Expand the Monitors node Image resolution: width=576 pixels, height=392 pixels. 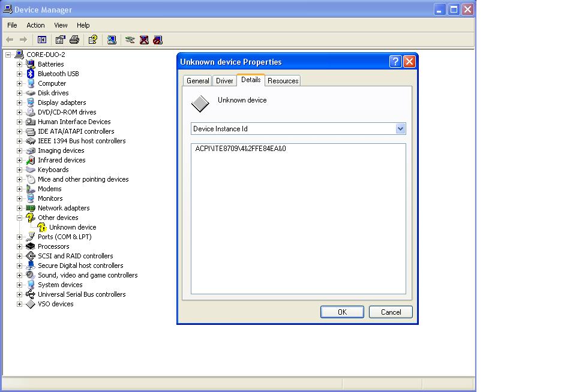point(19,198)
